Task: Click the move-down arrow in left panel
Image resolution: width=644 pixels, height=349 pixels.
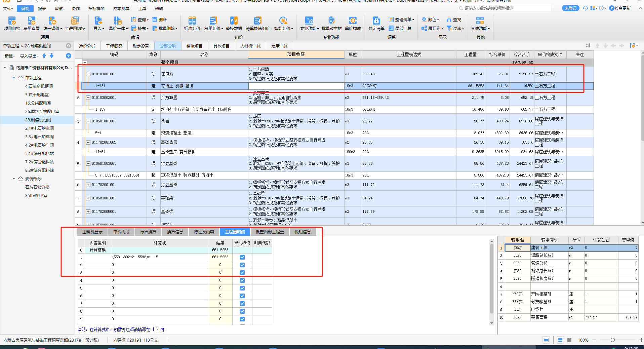Action: (51, 56)
